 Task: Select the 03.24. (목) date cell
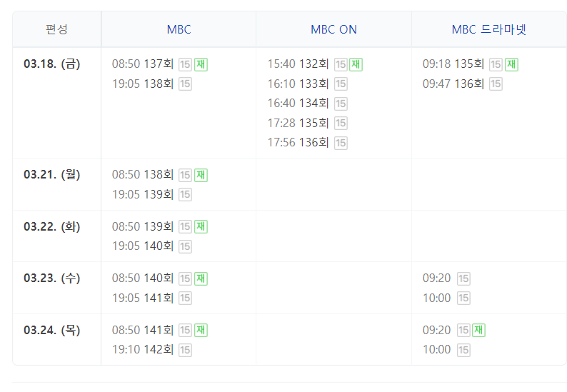(51, 330)
